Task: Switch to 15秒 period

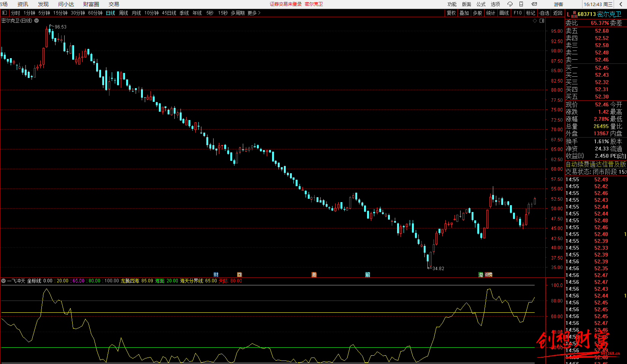Action: (223, 13)
